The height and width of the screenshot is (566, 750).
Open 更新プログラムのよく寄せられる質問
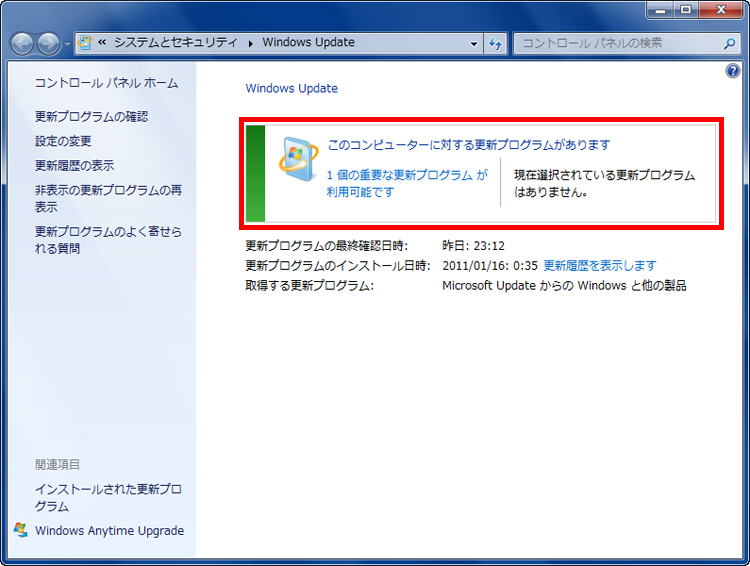click(108, 240)
